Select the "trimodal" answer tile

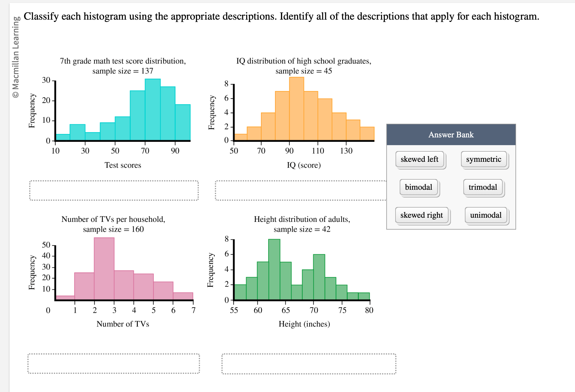tap(483, 187)
